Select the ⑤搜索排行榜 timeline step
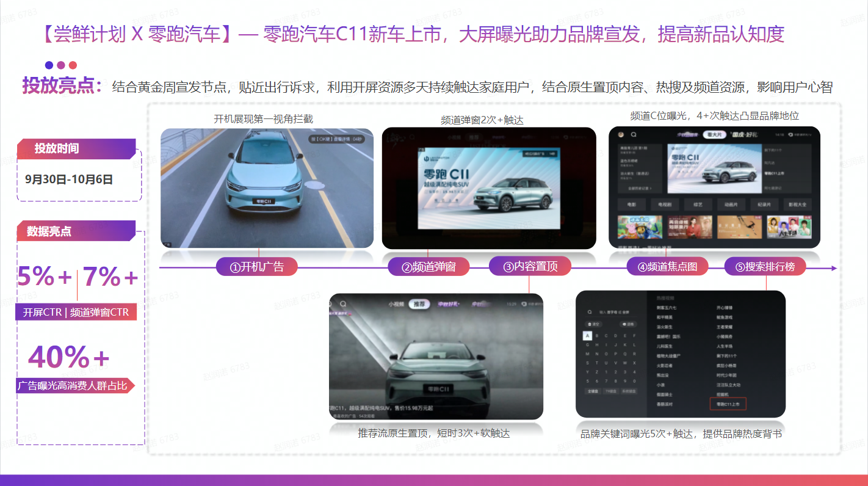The width and height of the screenshot is (868, 486). (765, 267)
